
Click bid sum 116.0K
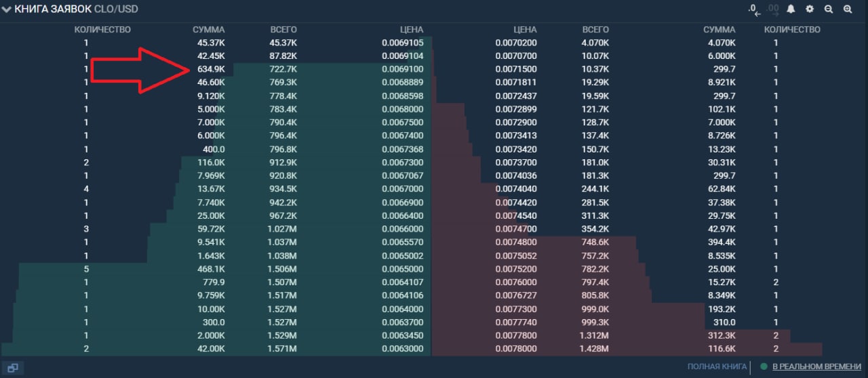point(212,163)
